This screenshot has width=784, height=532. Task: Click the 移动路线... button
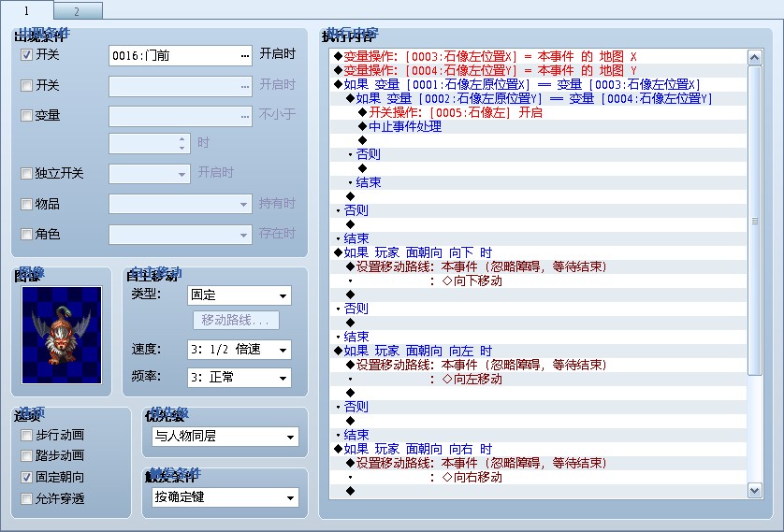pyautogui.click(x=236, y=320)
